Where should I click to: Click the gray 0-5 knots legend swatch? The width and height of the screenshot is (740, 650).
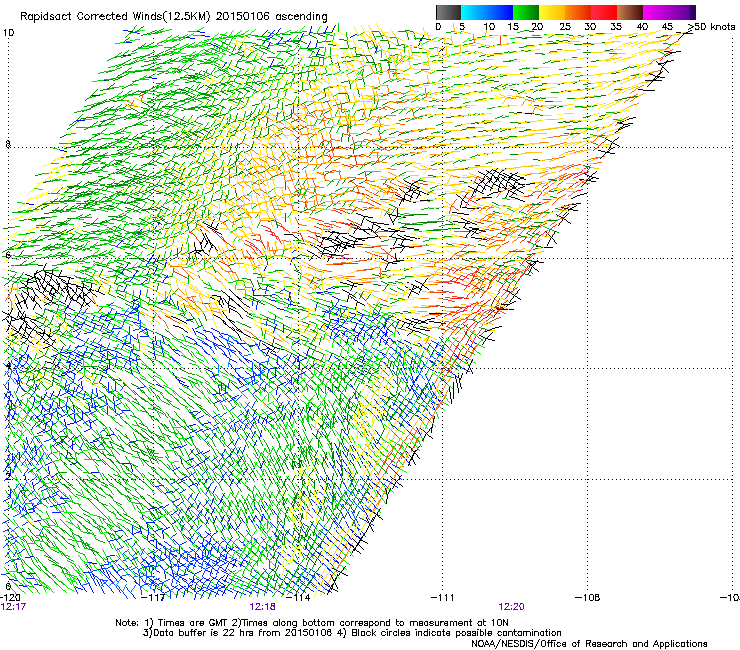(x=448, y=12)
